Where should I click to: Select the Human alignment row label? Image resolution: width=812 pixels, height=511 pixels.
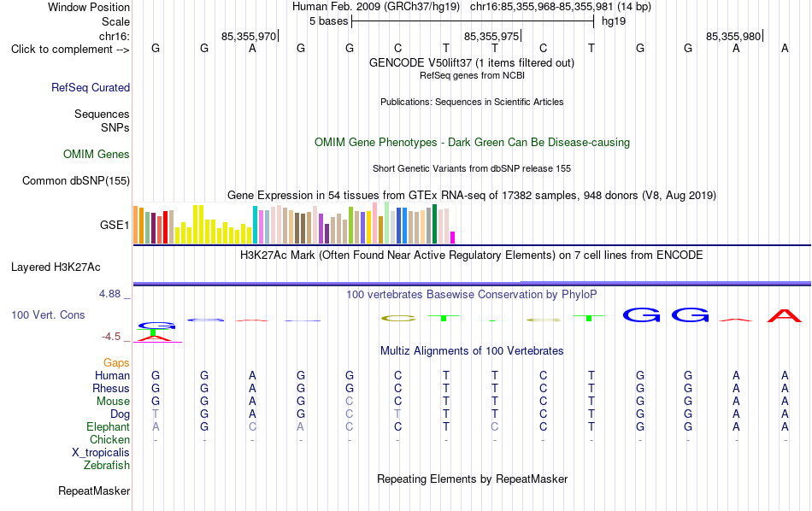112,375
